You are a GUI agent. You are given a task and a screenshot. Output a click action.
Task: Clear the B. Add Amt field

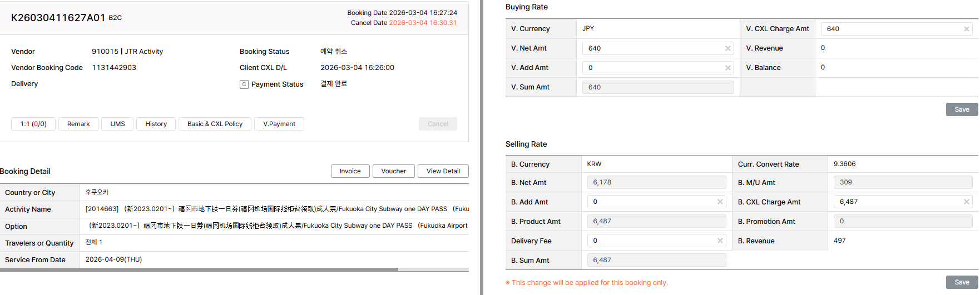tap(720, 202)
